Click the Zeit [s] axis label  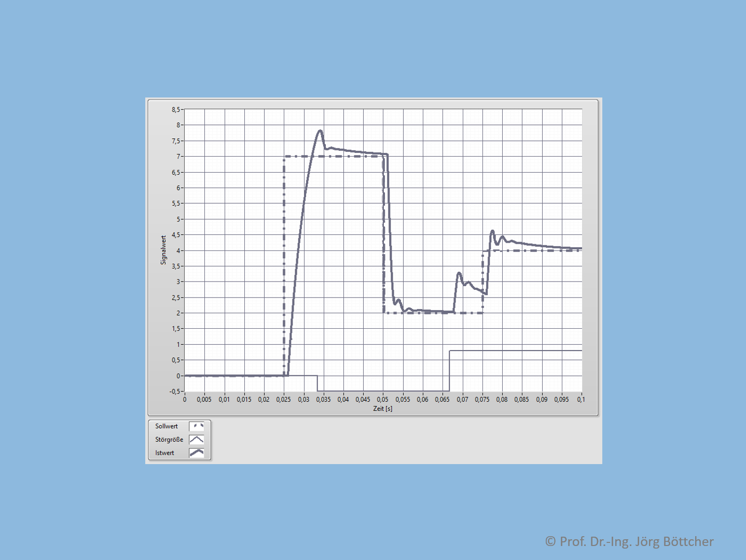coord(383,409)
